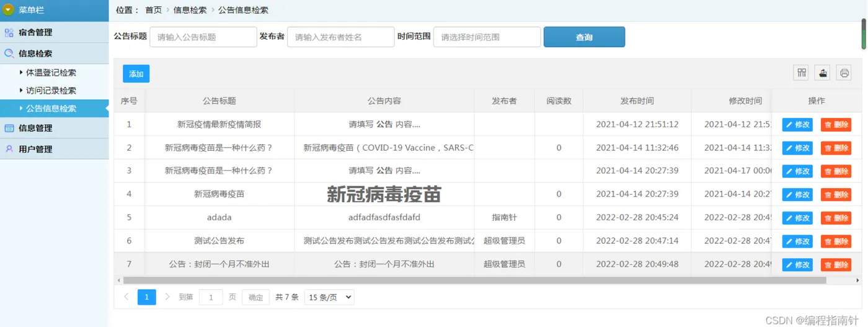Click the 菜单栏 collapse arrow icon
868x327 pixels.
click(9, 10)
